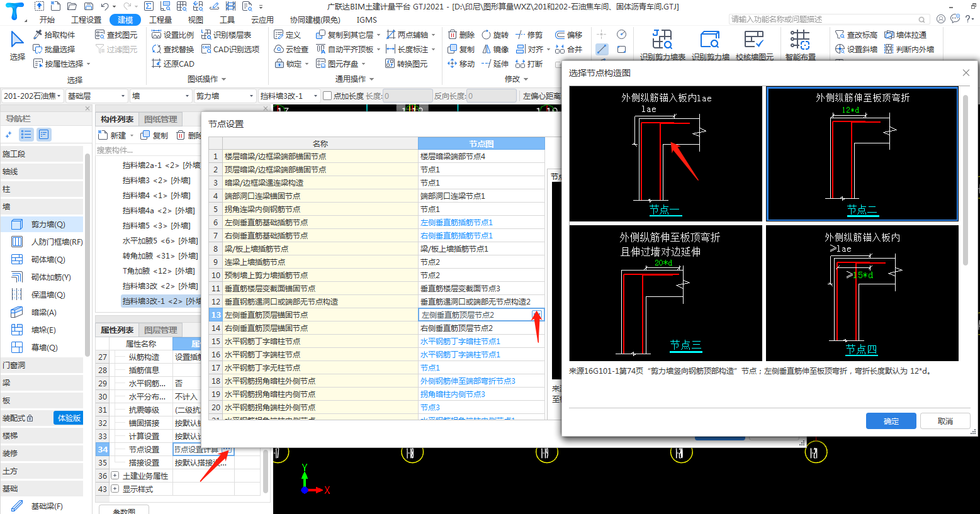980x514 pixels.
Task: Click 延伸 extend tool
Action: [x=495, y=64]
